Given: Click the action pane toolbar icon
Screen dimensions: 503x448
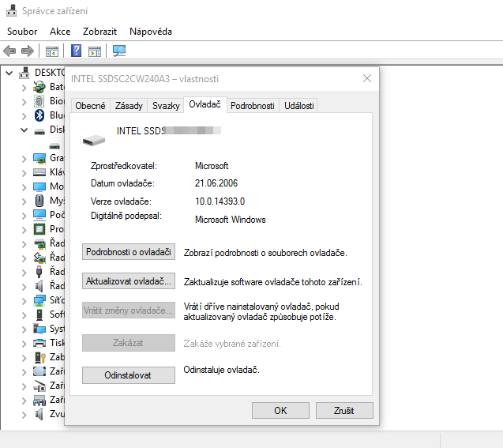Looking at the screenshot, I should [x=95, y=51].
